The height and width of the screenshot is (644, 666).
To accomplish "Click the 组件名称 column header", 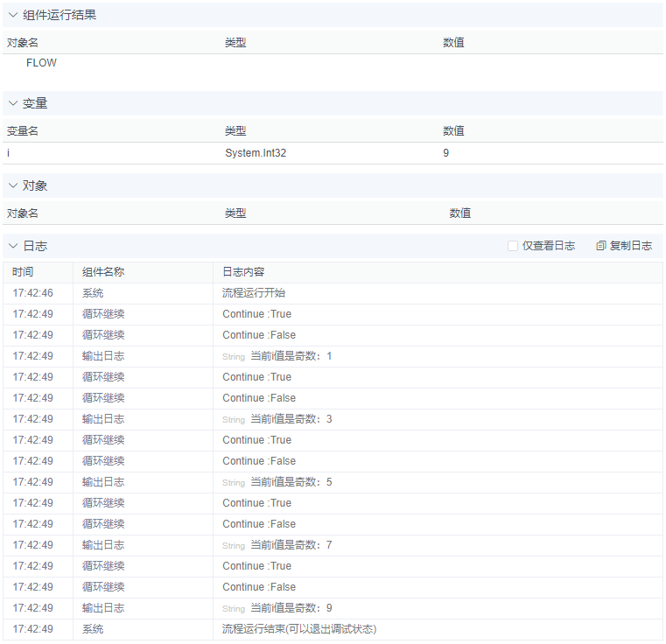I will (x=103, y=272).
